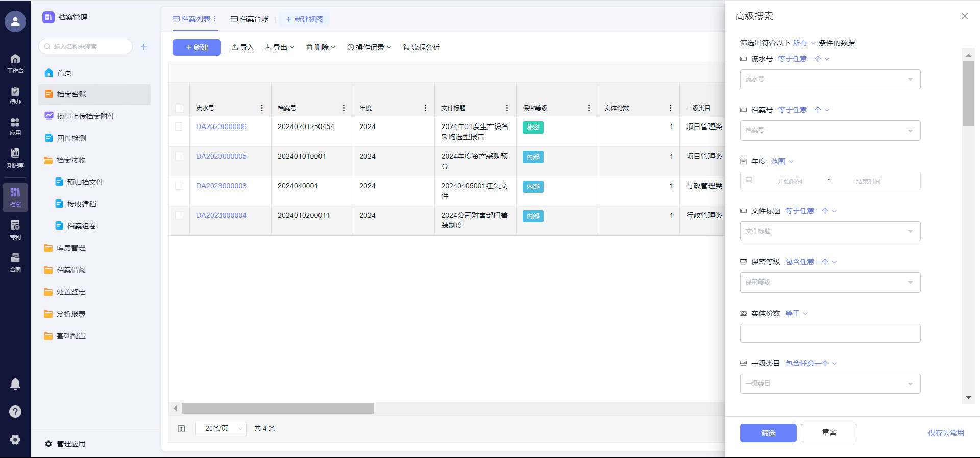Viewport: 980px width, 458px height.
Task: Open column menu for 流水号 header
Action: coord(262,108)
